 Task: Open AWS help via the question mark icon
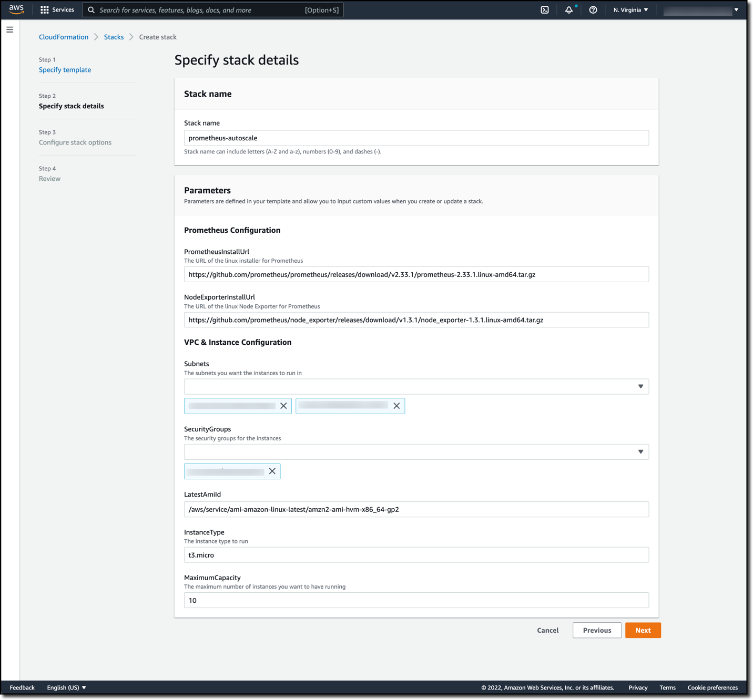point(593,9)
